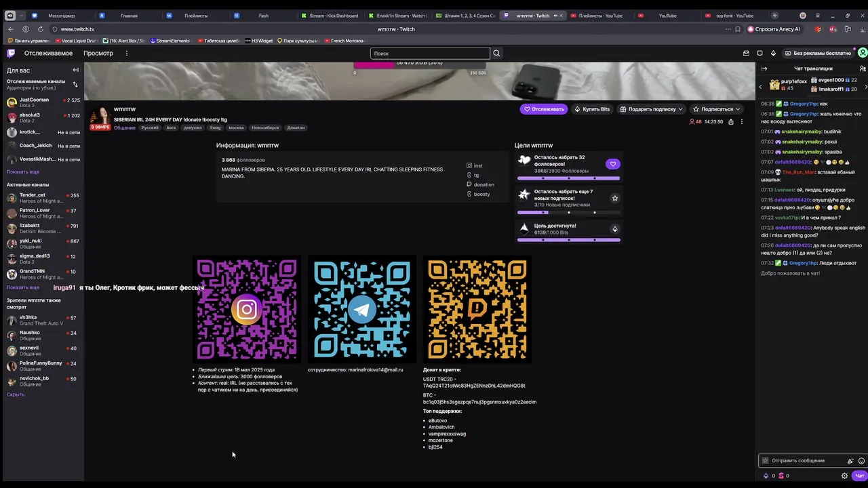Open the inst panel link
Viewport: 868px width, 488px height.
(475, 165)
